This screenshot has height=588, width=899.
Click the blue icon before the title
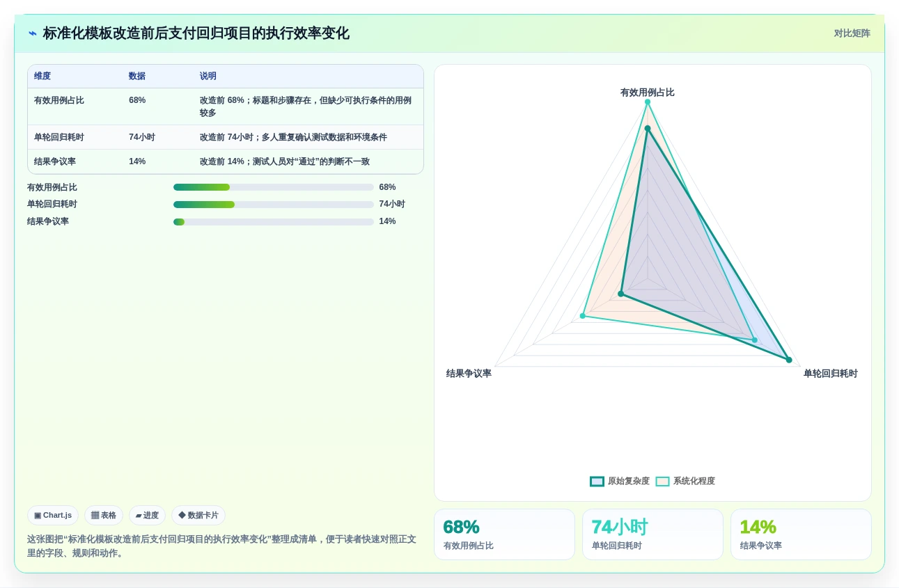pos(33,33)
